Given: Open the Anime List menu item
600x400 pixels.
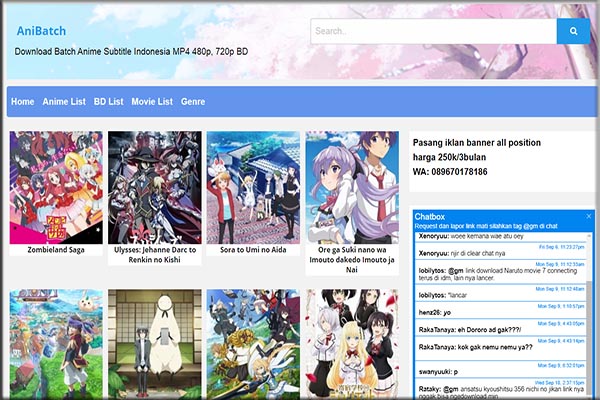Looking at the screenshot, I should click(64, 101).
